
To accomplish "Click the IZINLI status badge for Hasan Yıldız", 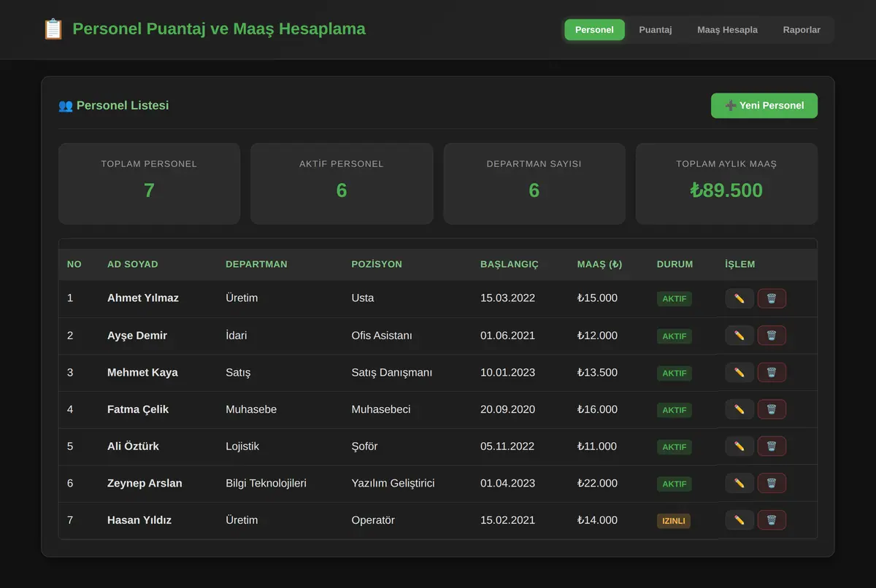I will [x=674, y=521].
